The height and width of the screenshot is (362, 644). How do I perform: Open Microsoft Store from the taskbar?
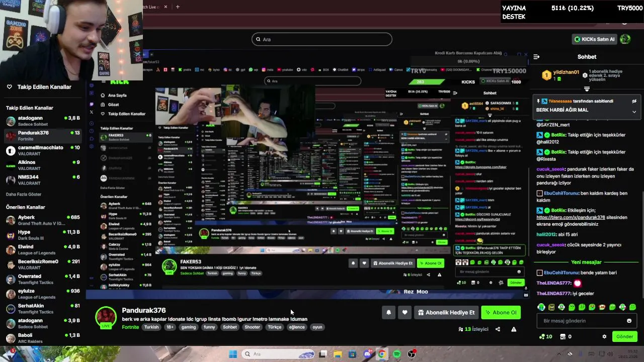point(352,354)
